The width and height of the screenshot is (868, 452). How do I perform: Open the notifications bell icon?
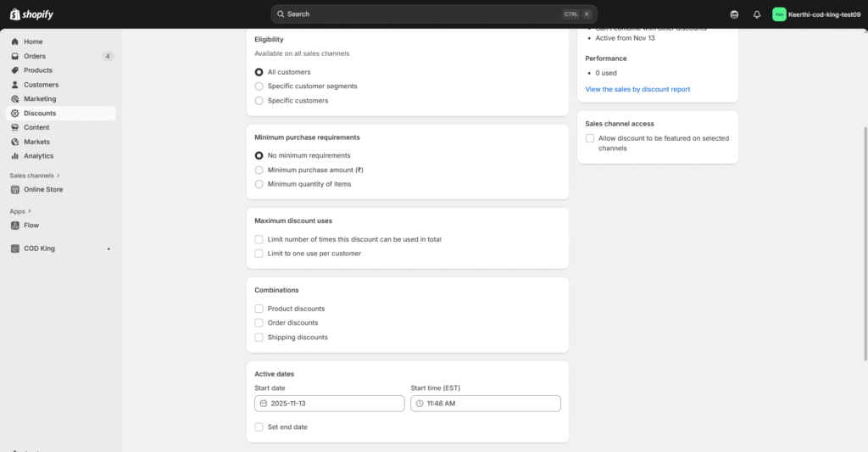[756, 14]
